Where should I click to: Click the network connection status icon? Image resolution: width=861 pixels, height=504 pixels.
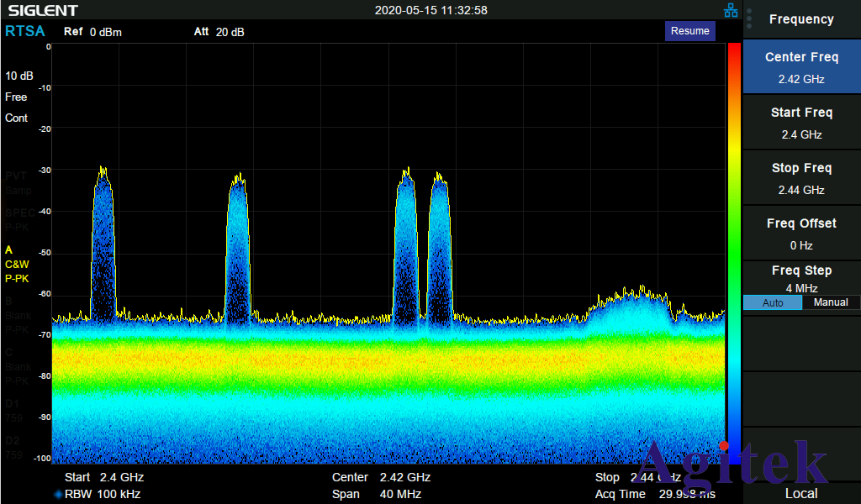pyautogui.click(x=731, y=10)
